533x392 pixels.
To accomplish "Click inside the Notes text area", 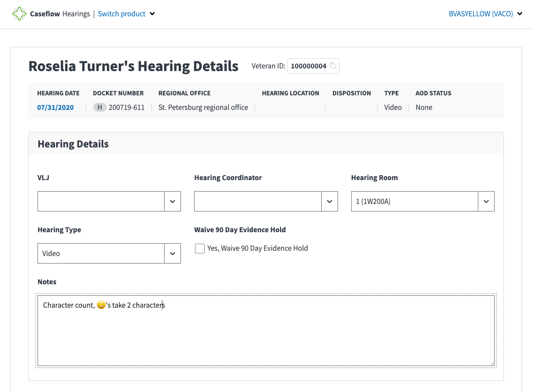I will point(266,331).
